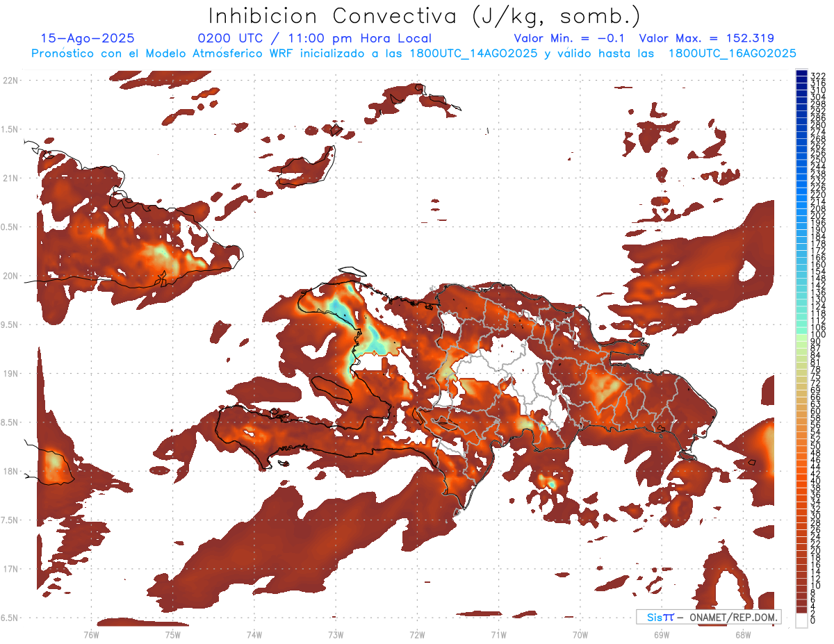Click the 76W longitude axis label
The height and width of the screenshot is (644, 834).
pyautogui.click(x=91, y=634)
